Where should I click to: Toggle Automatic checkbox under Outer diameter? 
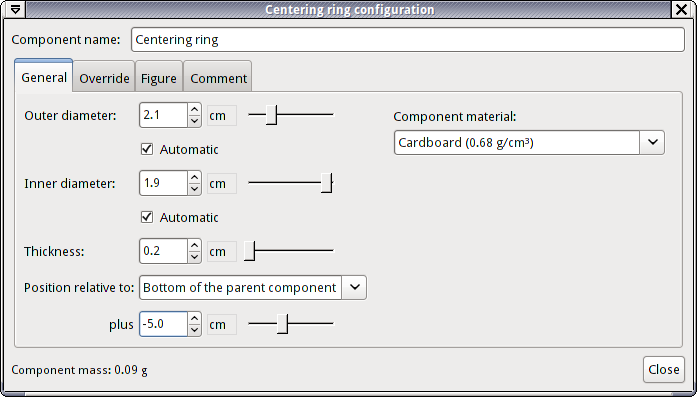click(147, 149)
